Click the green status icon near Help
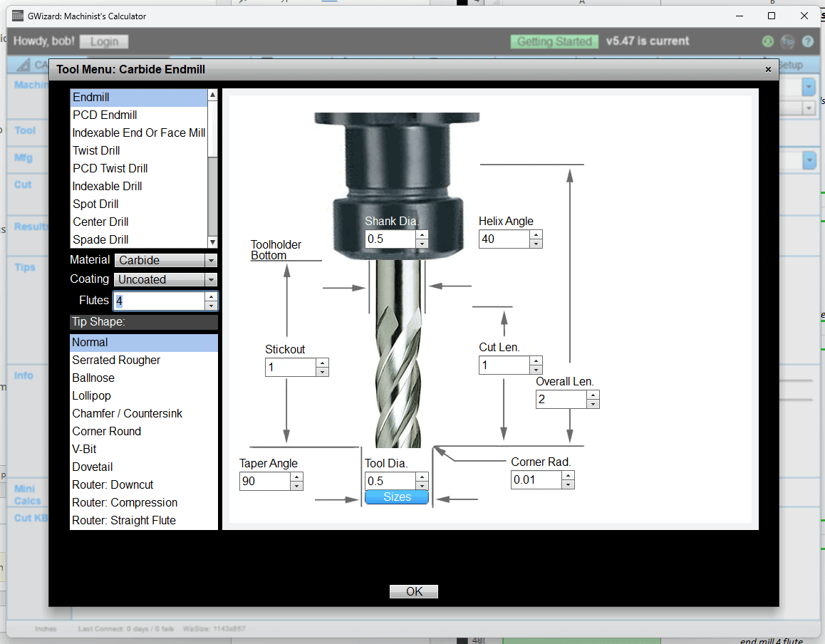 (x=767, y=41)
